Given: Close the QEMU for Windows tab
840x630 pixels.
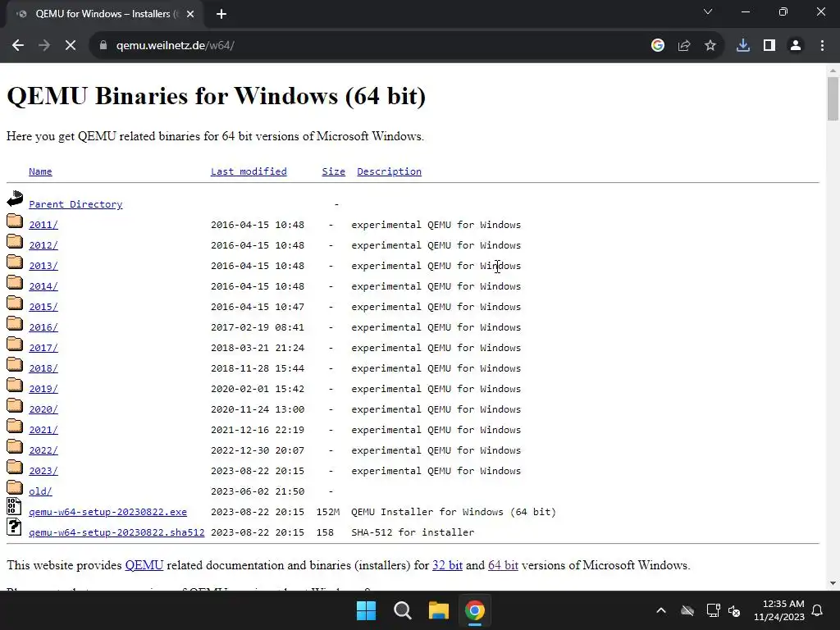Looking at the screenshot, I should pyautogui.click(x=190, y=15).
